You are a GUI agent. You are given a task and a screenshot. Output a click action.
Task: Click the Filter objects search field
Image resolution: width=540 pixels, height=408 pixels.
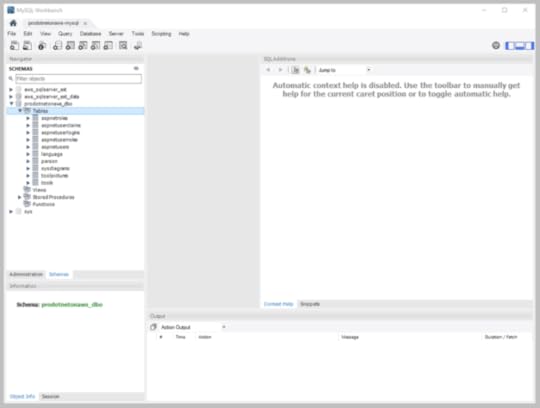tap(78, 79)
